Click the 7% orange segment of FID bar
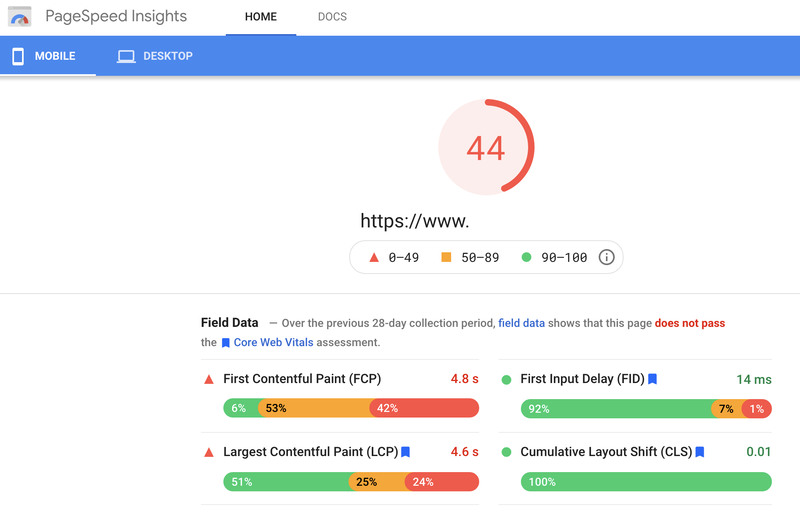800x511 pixels. [x=727, y=408]
